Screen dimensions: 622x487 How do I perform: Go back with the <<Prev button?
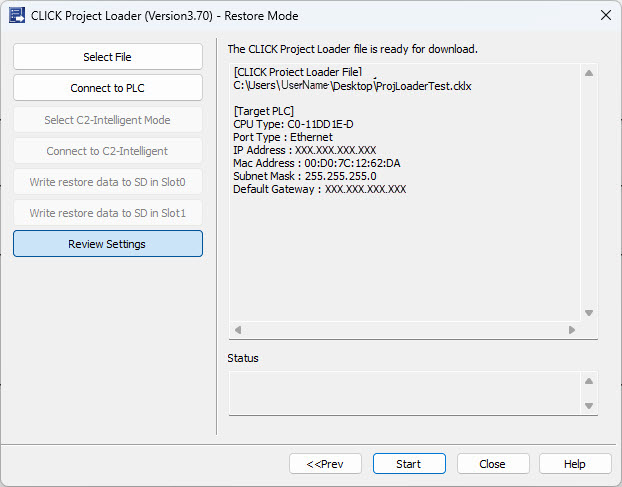click(325, 464)
